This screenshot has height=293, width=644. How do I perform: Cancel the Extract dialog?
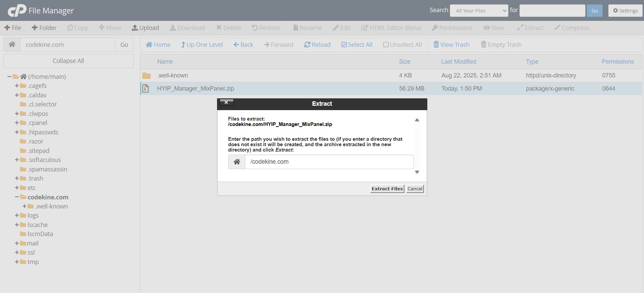(415, 189)
